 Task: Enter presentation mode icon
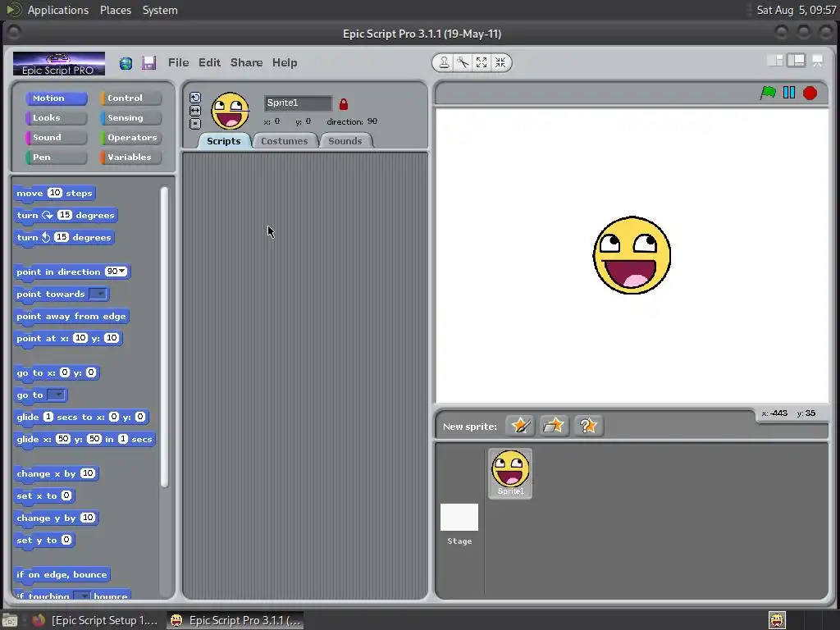tap(818, 61)
